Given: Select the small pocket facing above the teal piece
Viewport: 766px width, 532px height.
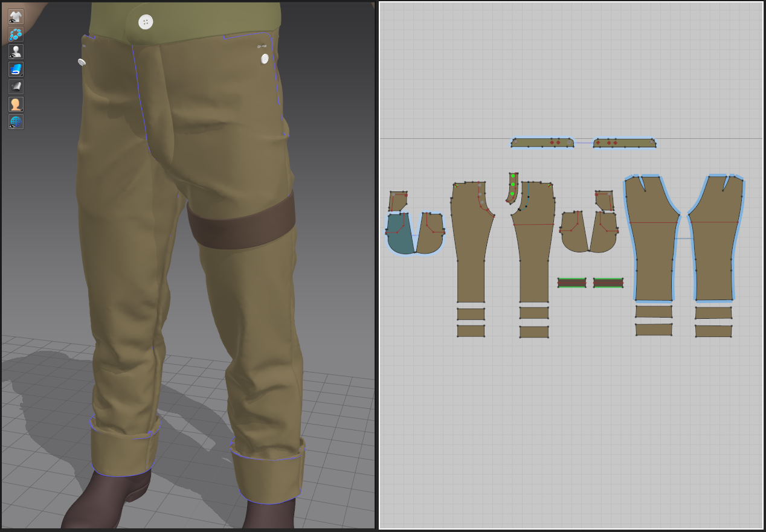Looking at the screenshot, I should (x=398, y=201).
